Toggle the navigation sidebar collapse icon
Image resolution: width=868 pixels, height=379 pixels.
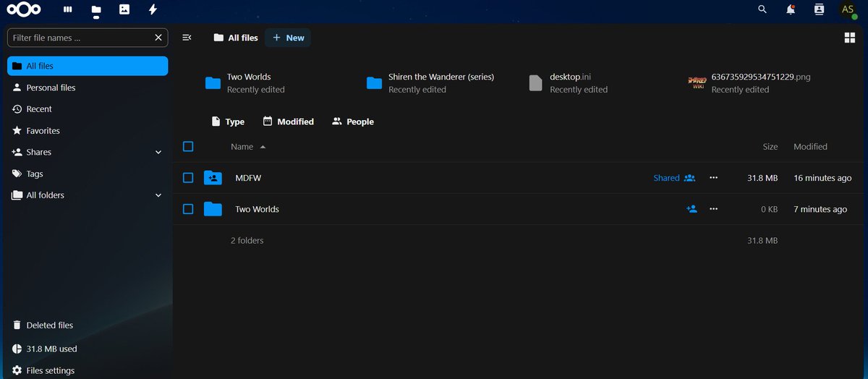tap(187, 38)
